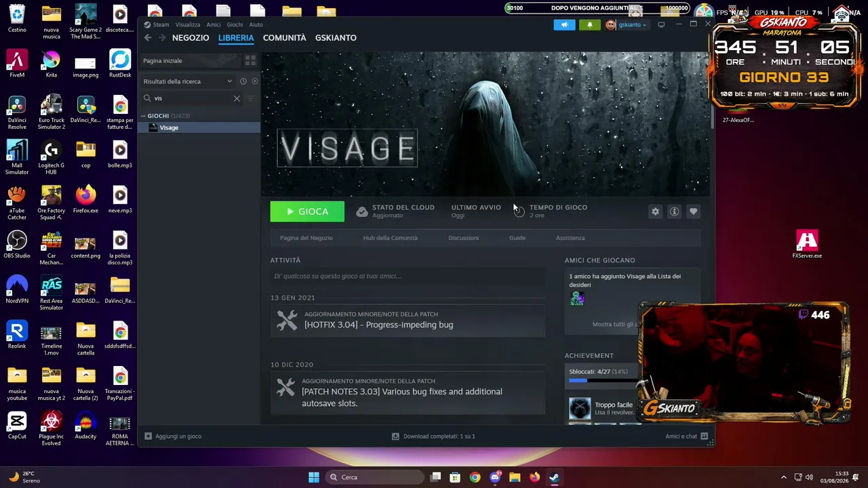Open Visage game settings gear

point(655,211)
